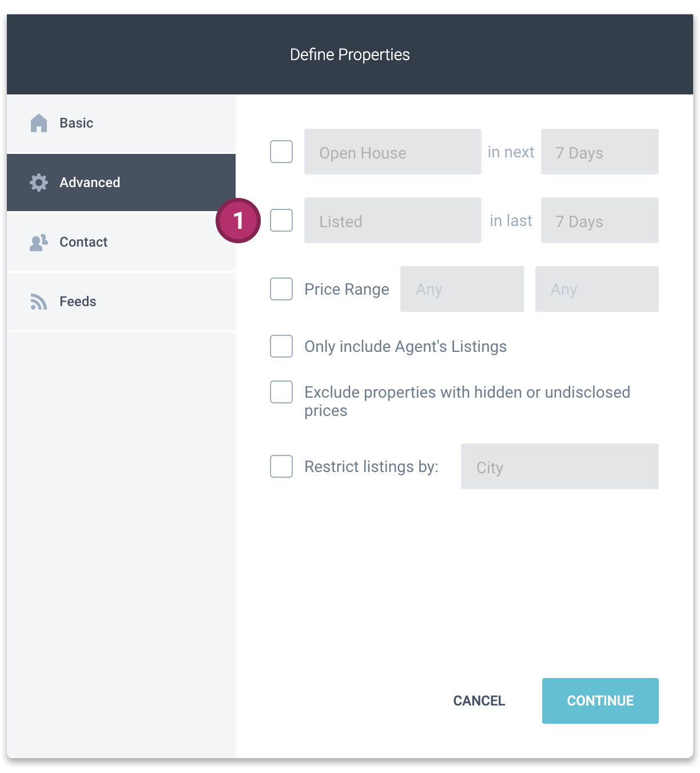The width and height of the screenshot is (700, 773).
Task: Click the gear icon beside Advanced
Action: click(x=39, y=183)
